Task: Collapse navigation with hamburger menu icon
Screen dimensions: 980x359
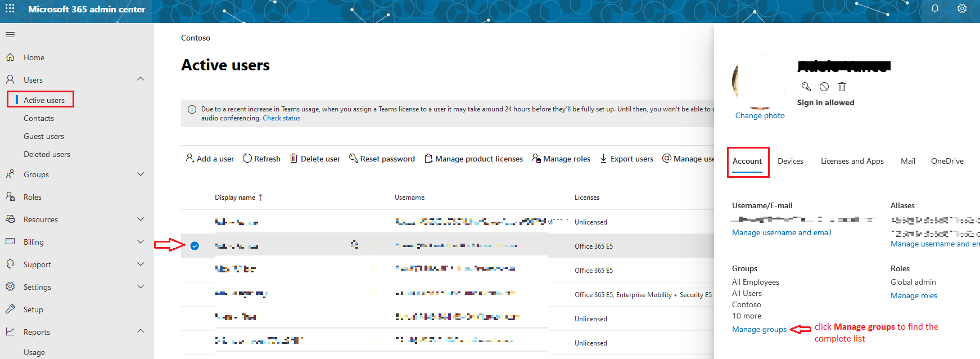Action: 10,35
